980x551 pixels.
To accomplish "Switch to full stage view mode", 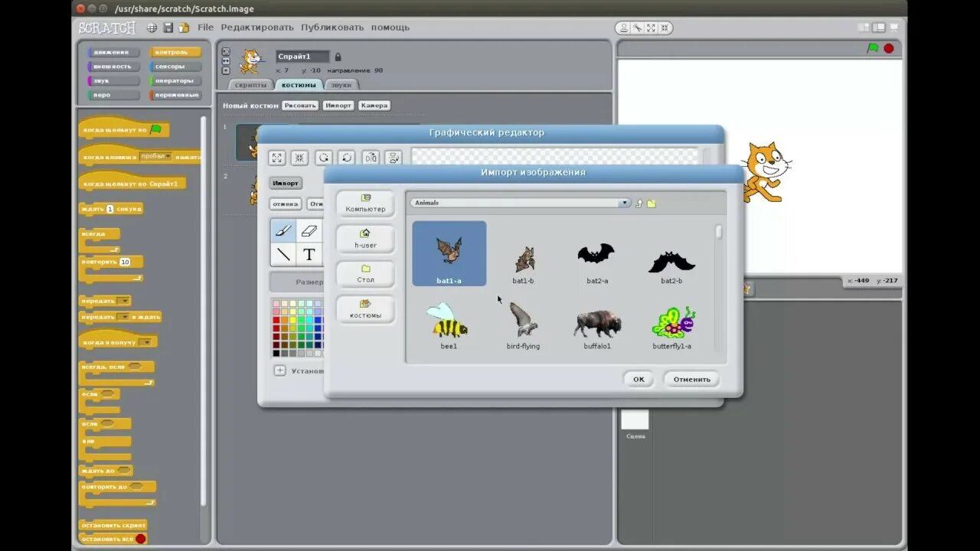I will pyautogui.click(x=880, y=28).
